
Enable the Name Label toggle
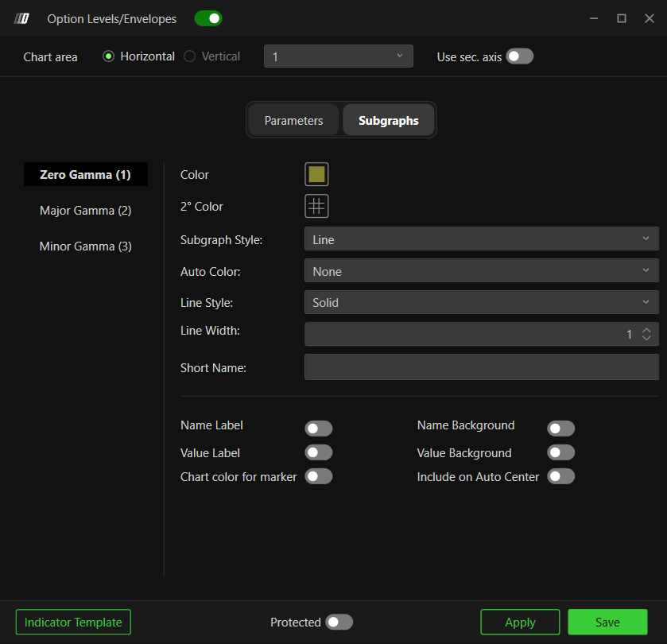tap(318, 429)
